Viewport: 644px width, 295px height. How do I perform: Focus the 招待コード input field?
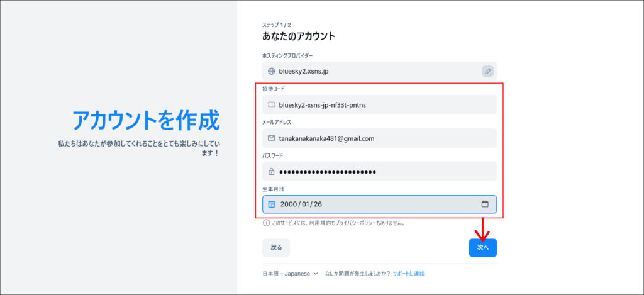coord(379,105)
